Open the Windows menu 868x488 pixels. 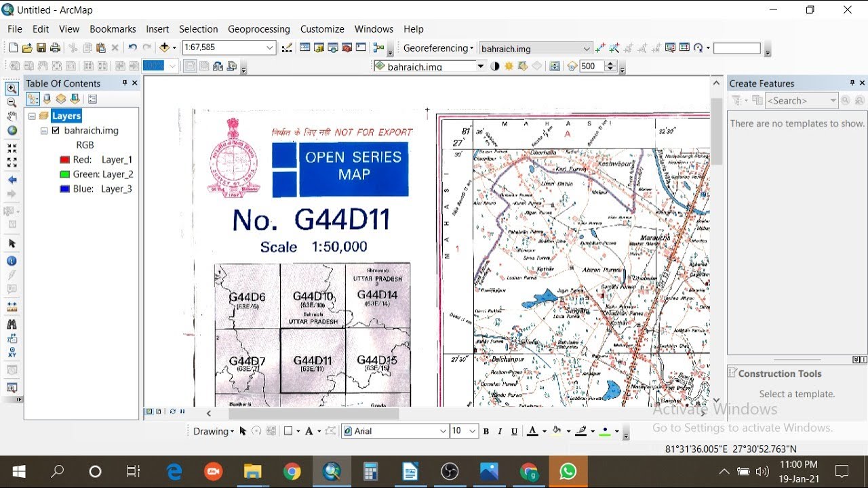pyautogui.click(x=374, y=29)
